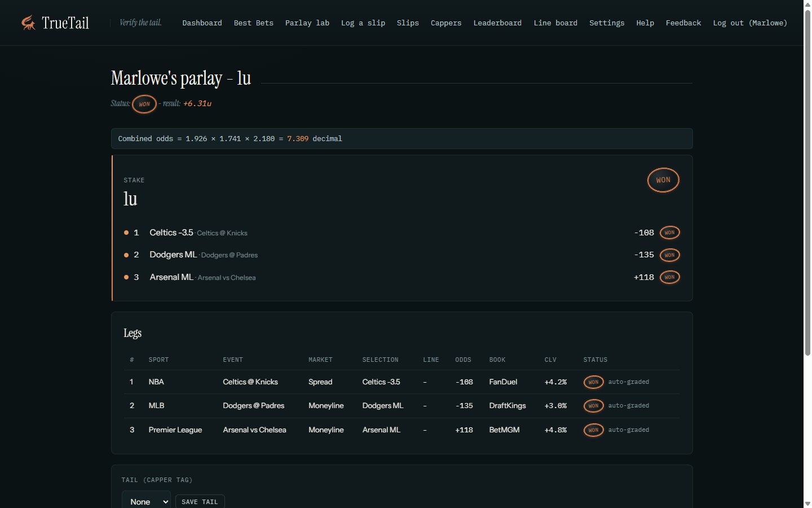Click the BOOK column header

click(497, 360)
